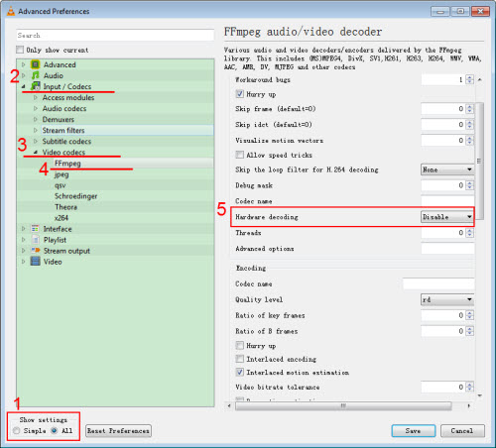The width and height of the screenshot is (496, 448).
Task: Click Reset Preferences button
Action: click(x=118, y=431)
